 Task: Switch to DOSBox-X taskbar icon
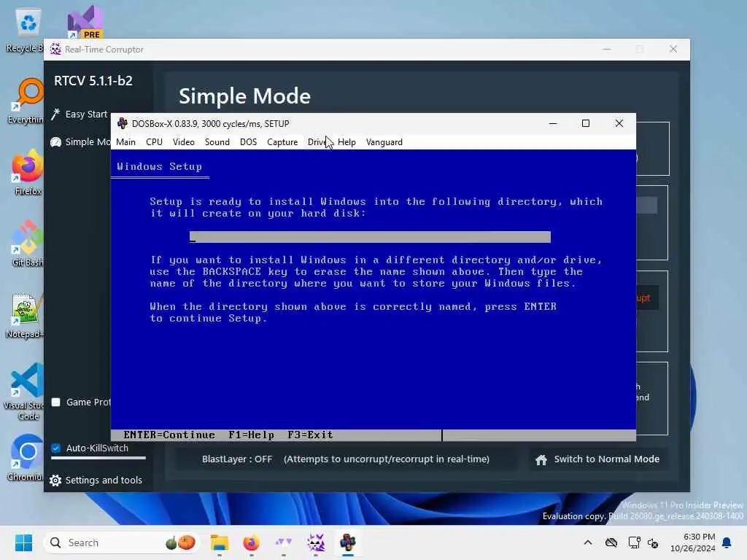pos(348,542)
